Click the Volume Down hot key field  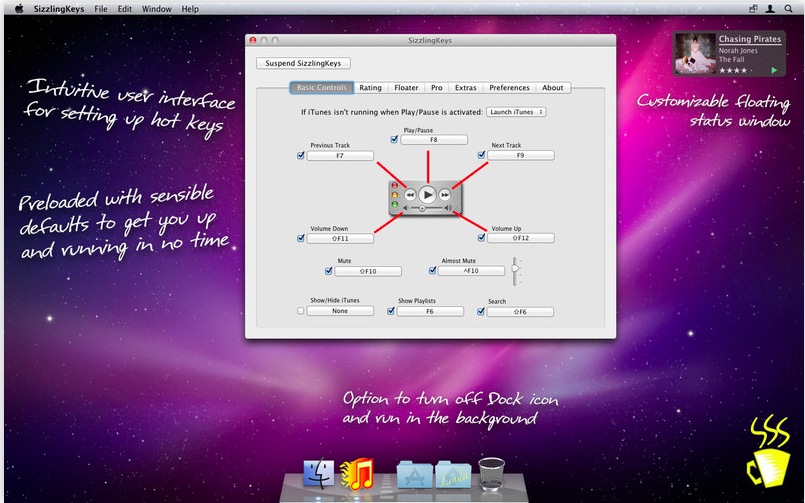click(340, 239)
